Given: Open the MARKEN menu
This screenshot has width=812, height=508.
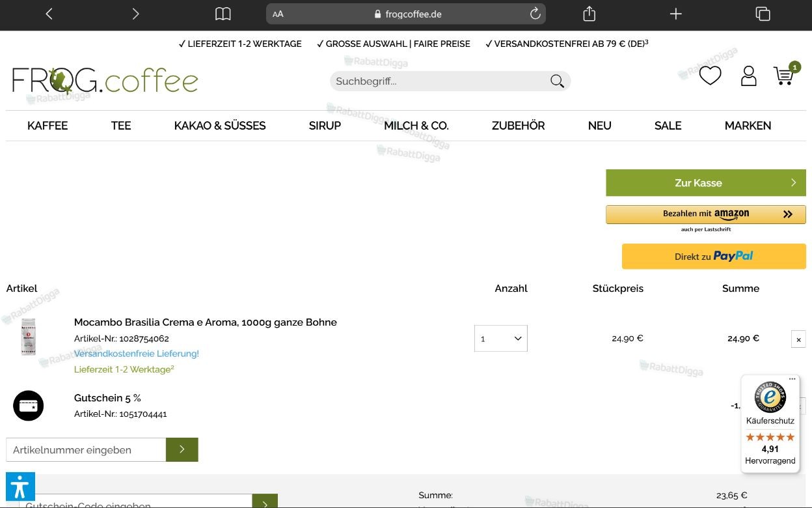Looking at the screenshot, I should (x=748, y=126).
